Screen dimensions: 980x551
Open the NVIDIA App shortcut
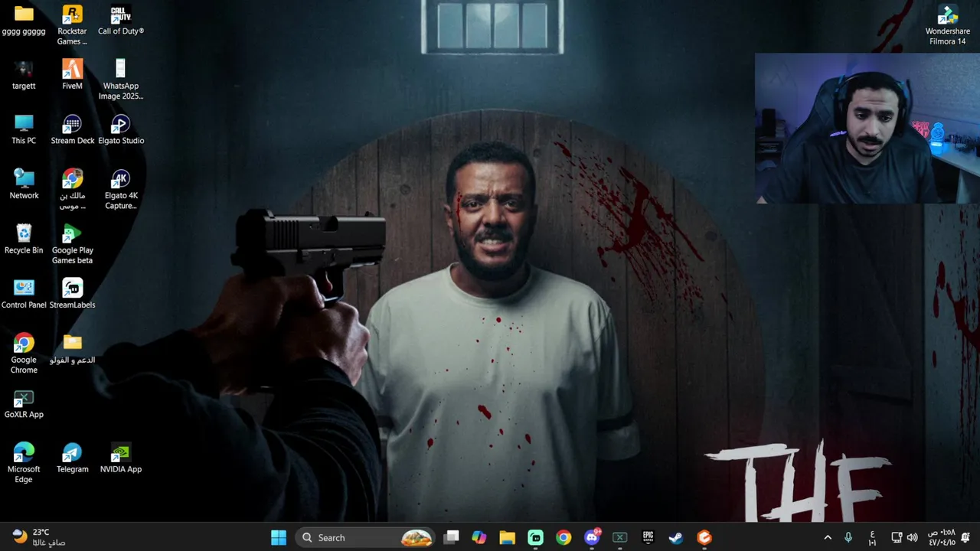pos(120,458)
